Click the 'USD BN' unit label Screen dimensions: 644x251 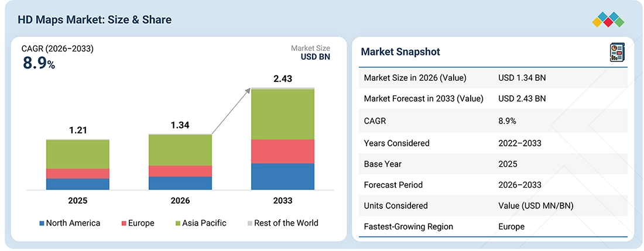click(x=314, y=57)
